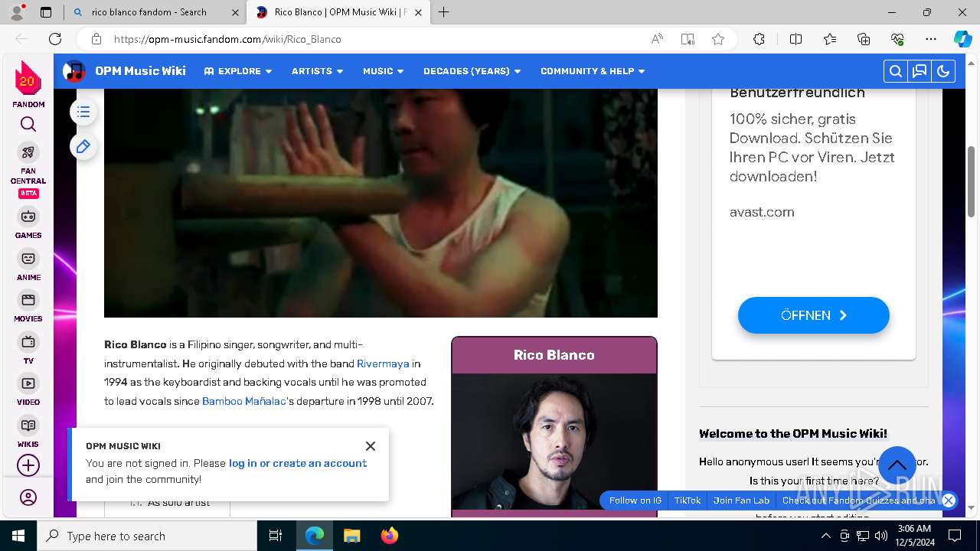Open the TikTok link
Screen dimensions: 980x551
click(688, 500)
